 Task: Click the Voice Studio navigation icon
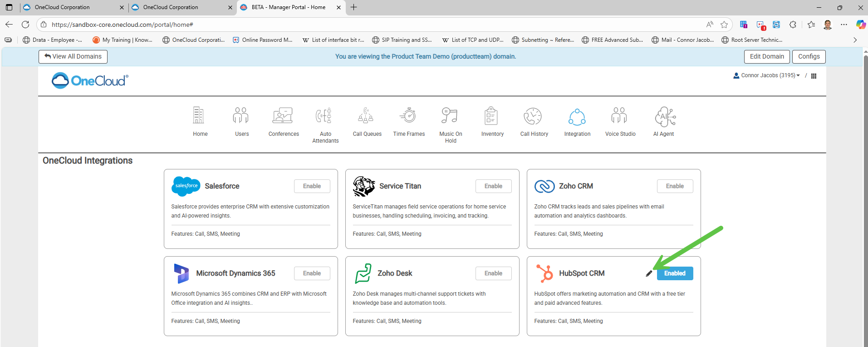point(620,116)
